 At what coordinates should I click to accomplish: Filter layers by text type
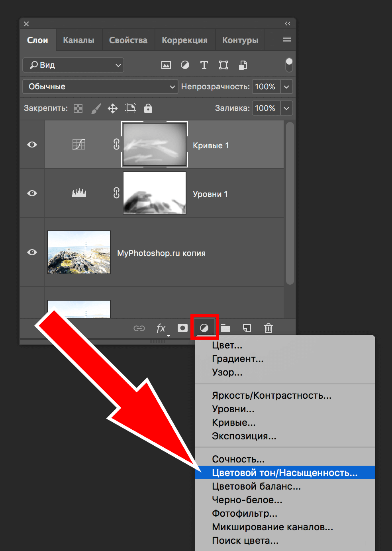[204, 65]
